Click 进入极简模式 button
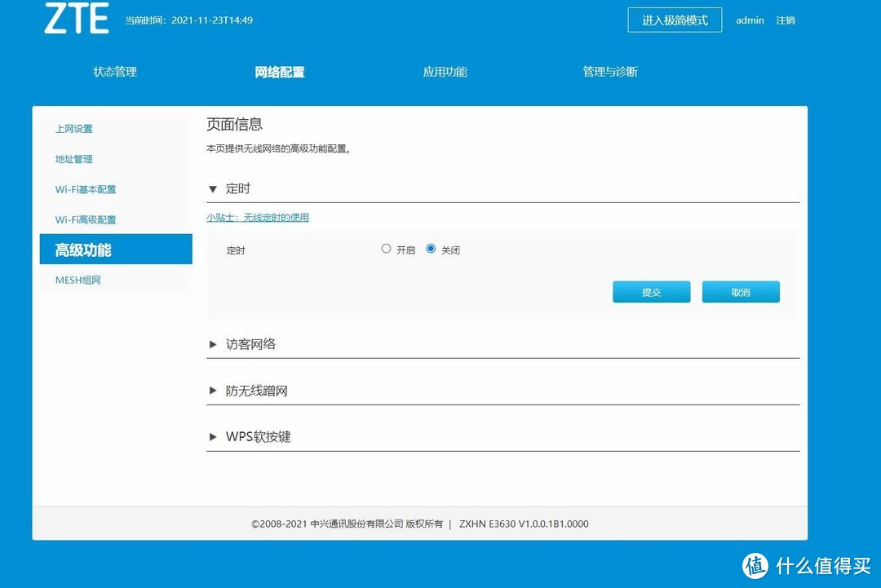 click(675, 20)
